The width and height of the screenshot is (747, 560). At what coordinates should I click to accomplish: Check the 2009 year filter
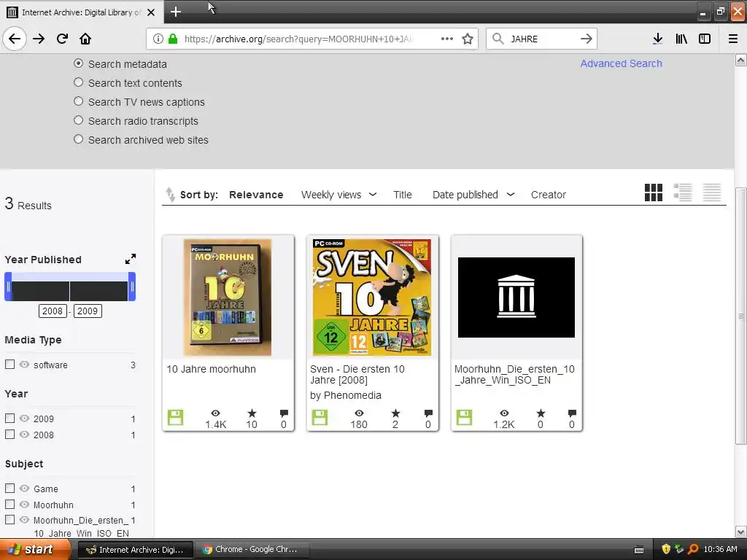point(9,418)
